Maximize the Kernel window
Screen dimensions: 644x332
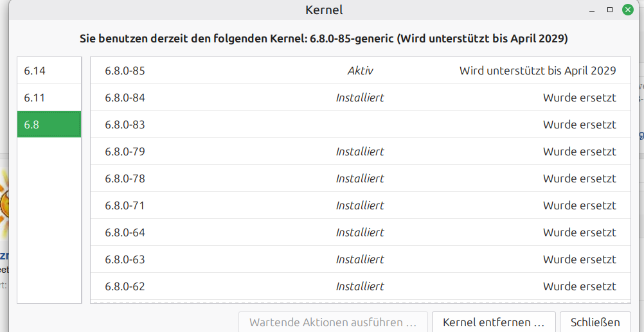(x=610, y=10)
